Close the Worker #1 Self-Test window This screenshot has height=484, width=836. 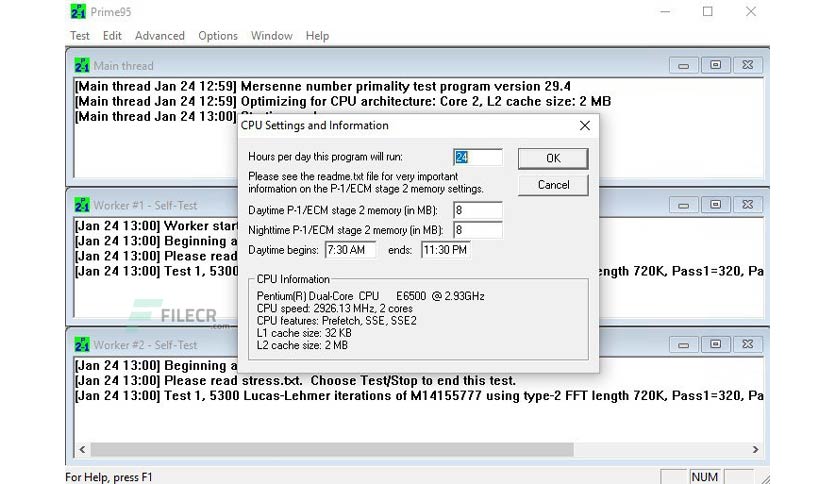pyautogui.click(x=747, y=205)
